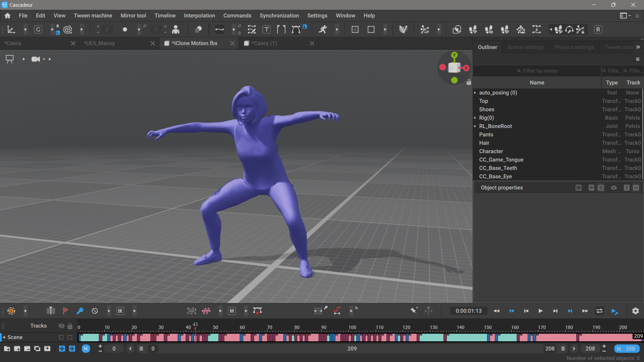Image resolution: width=644 pixels, height=362 pixels.
Task: Switch to the Physics settings tab
Action: (574, 47)
